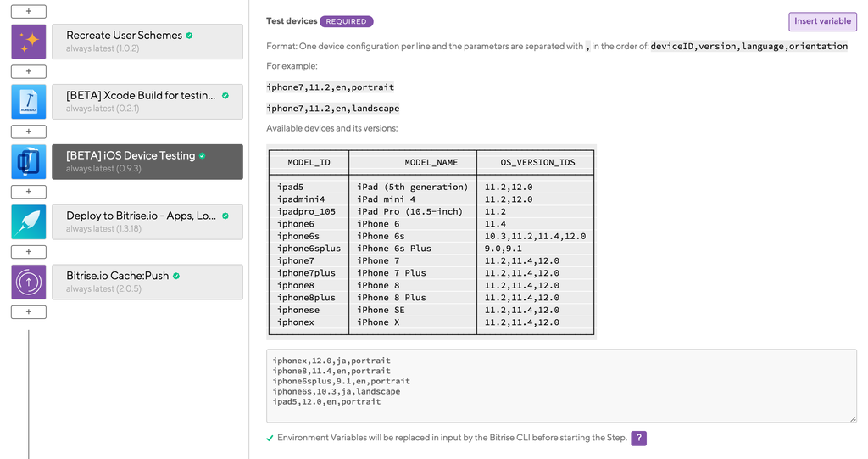Click the green checkmark beside Environment Variables note

click(270, 438)
